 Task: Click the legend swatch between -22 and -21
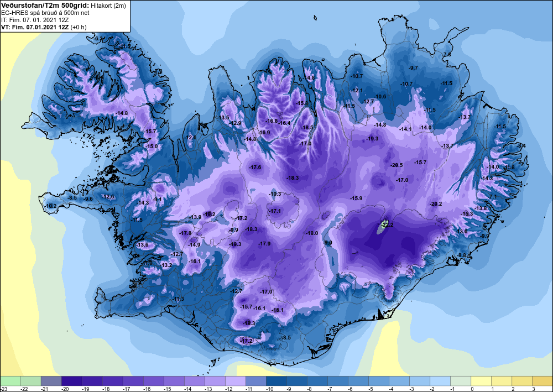pyautogui.click(x=31, y=381)
